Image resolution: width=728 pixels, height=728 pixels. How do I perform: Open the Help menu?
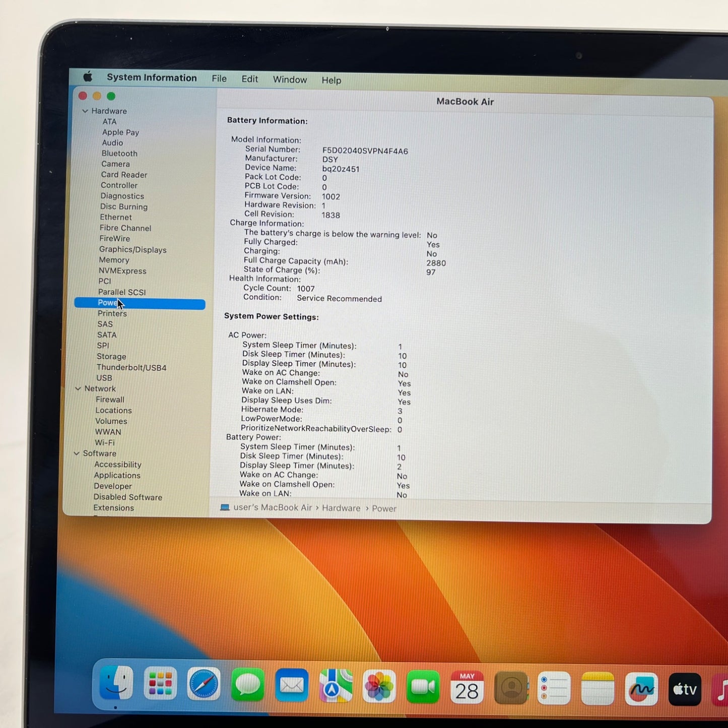[x=331, y=80]
